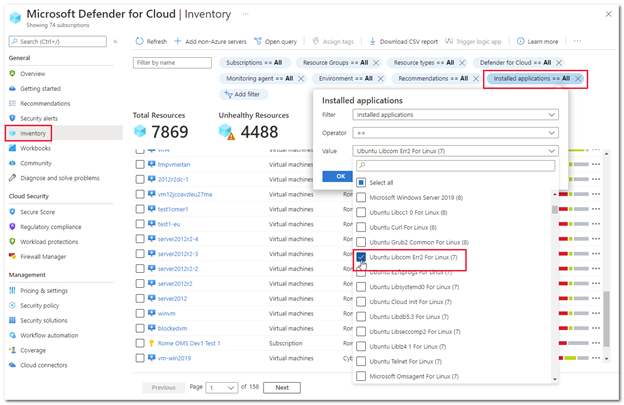
Task: Click the search box in value dropdown
Action: coord(455,166)
